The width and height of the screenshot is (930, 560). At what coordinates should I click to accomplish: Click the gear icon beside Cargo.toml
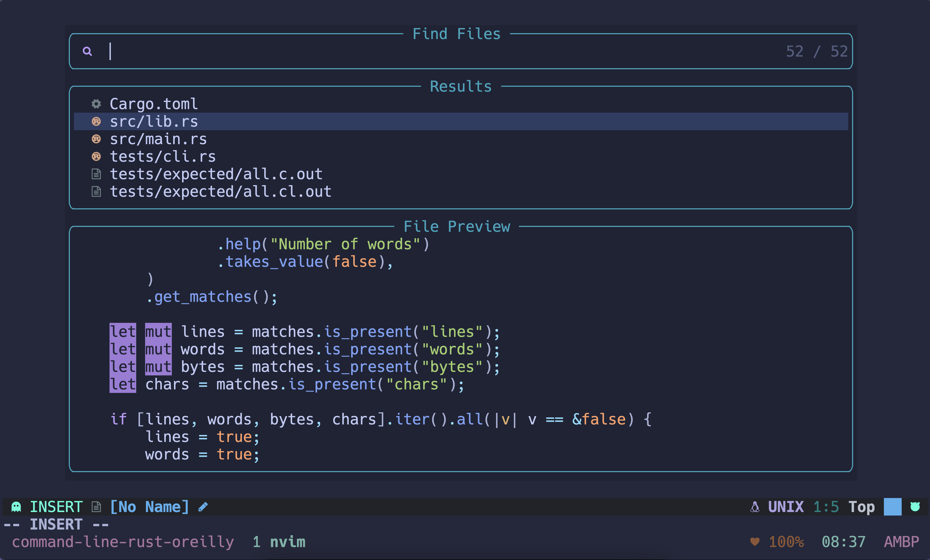pos(96,104)
